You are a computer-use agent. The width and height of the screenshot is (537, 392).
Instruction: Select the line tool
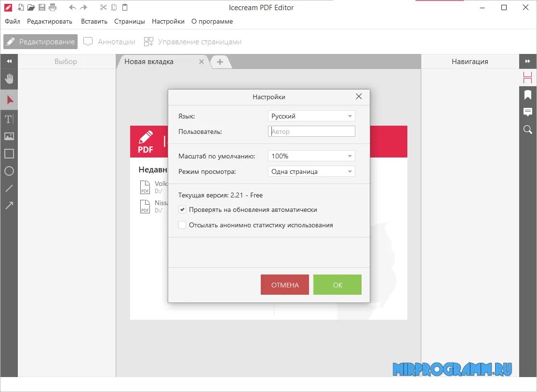9,188
